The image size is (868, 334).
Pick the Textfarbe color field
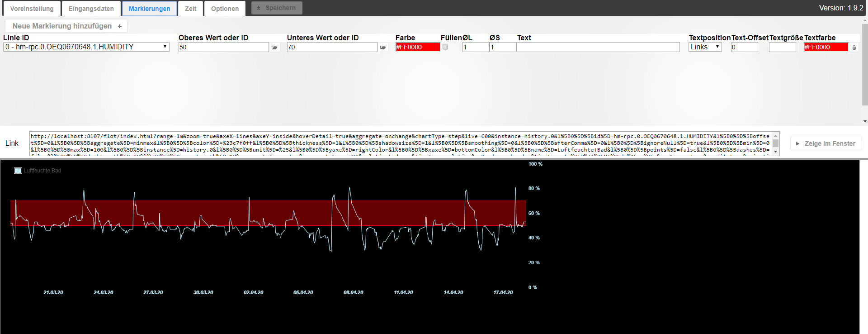pyautogui.click(x=826, y=47)
